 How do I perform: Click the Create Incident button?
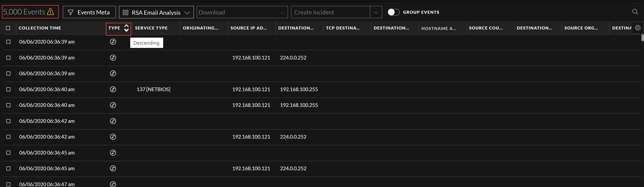[x=330, y=12]
